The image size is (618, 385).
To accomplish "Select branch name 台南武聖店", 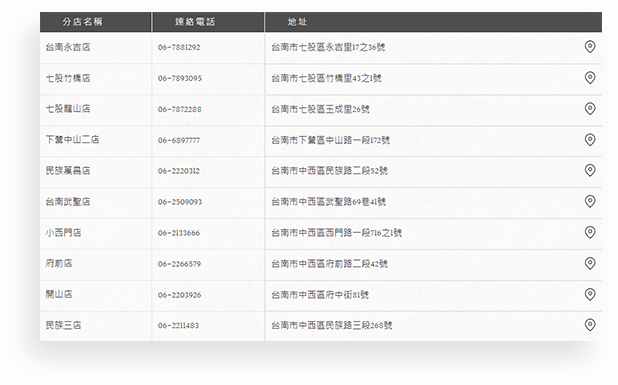I will coord(68,202).
